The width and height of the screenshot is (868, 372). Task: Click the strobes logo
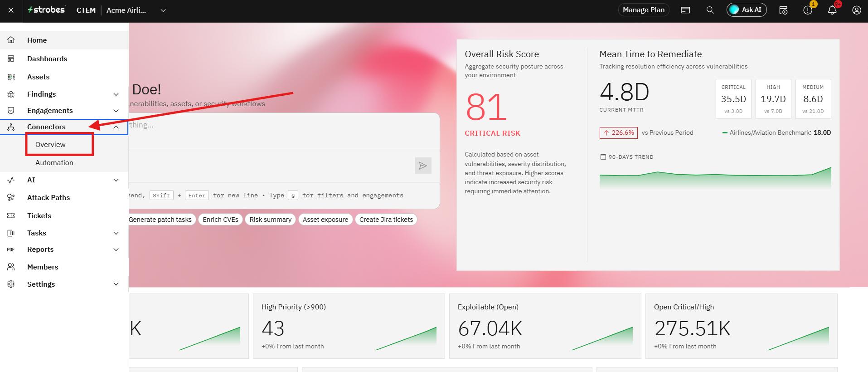(46, 10)
